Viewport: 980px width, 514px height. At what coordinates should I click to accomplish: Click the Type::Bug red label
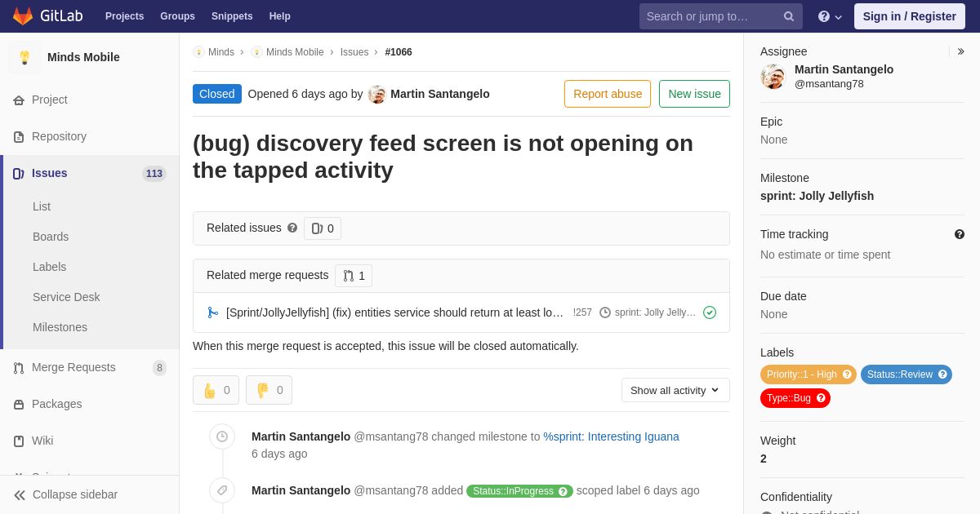coord(795,398)
